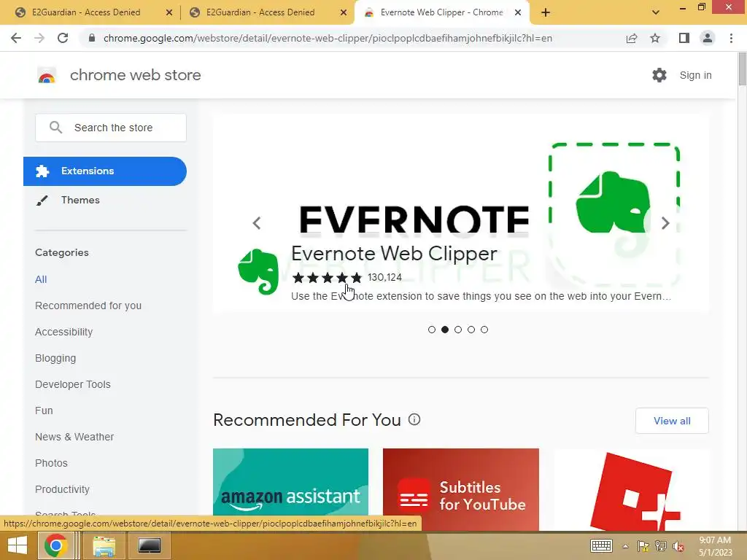This screenshot has height=560, width=747.
Task: Show the previous carousel slide
Action: coord(257,223)
